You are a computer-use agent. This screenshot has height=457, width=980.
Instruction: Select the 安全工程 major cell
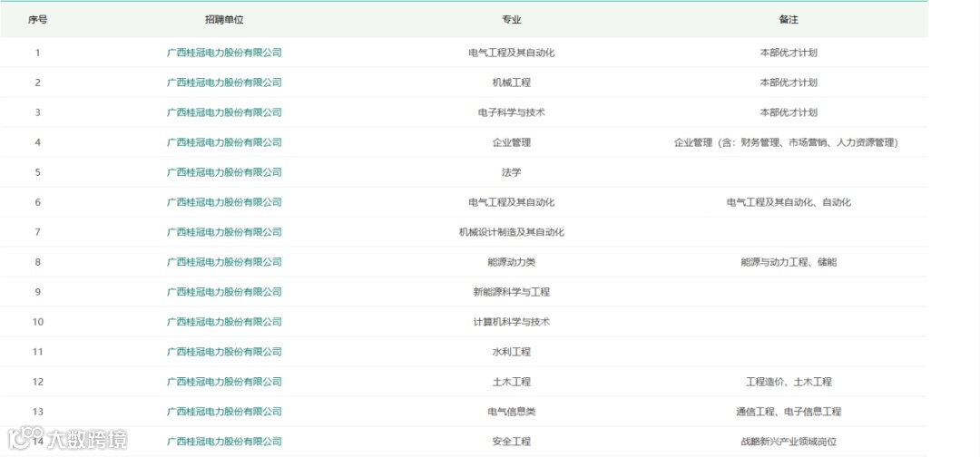[511, 442]
